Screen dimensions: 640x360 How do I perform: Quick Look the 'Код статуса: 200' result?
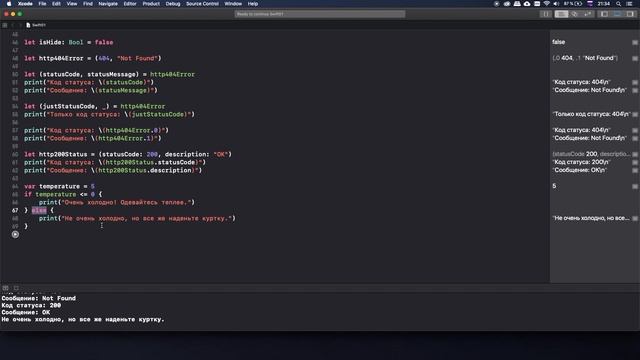(635, 162)
